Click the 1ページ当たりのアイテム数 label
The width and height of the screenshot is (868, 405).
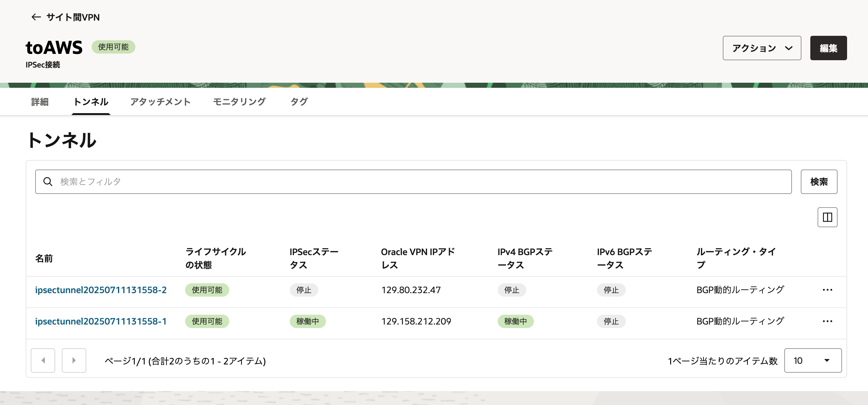pos(722,361)
